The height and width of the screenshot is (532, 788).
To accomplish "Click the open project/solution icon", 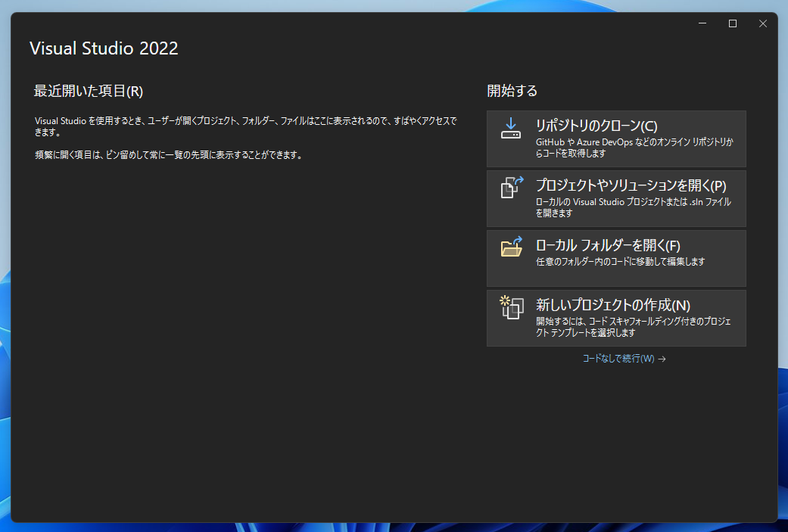I will [x=512, y=185].
